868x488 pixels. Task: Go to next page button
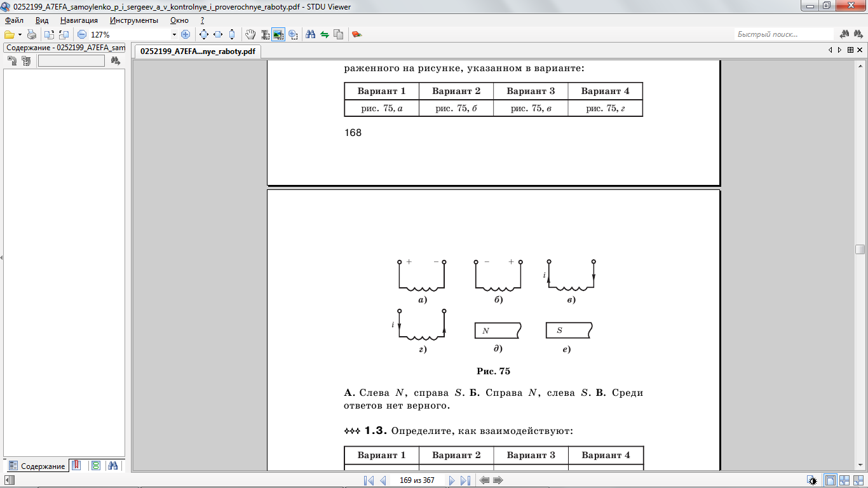(x=452, y=480)
